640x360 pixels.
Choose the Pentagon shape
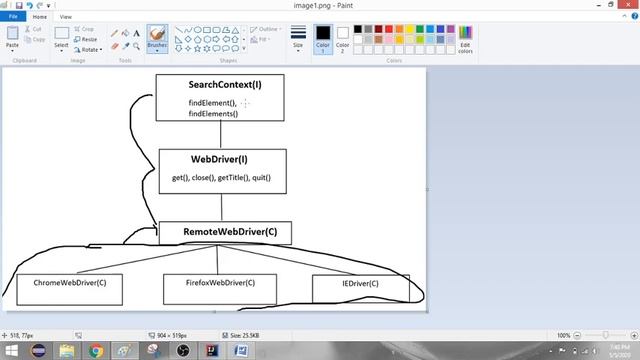pos(198,40)
